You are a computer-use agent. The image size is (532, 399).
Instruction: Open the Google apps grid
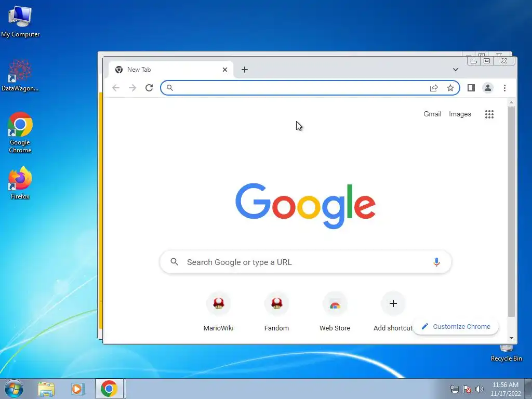click(x=489, y=114)
